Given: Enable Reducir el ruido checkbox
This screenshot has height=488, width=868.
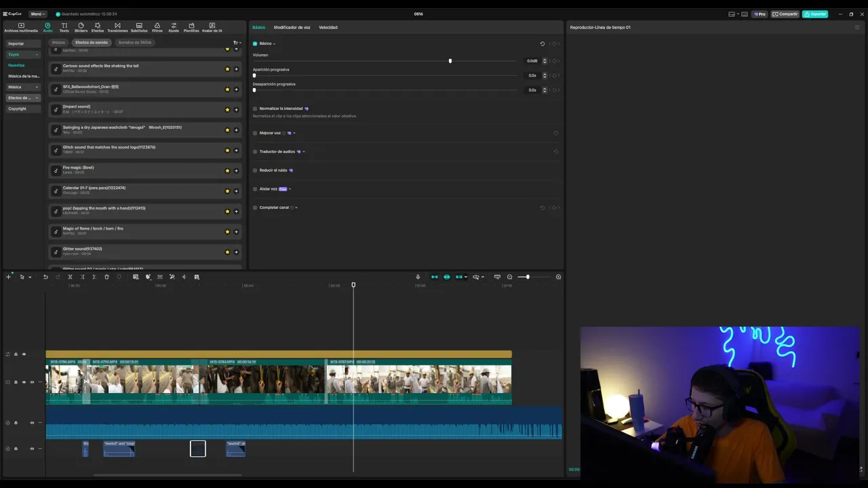Looking at the screenshot, I should 255,170.
